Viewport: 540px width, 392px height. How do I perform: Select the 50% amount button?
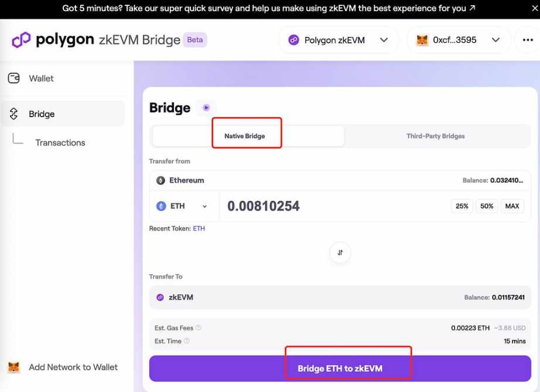(x=487, y=206)
